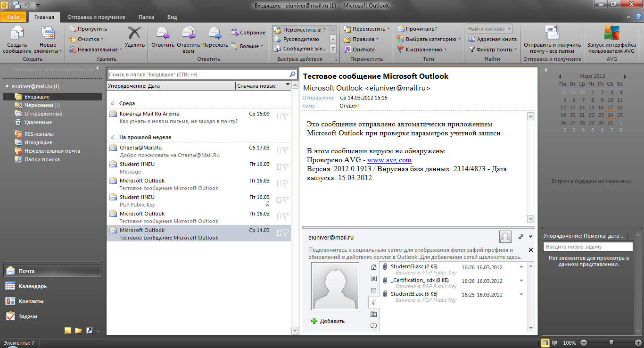Open the Адресная книга address book
644x348 pixels.
pyautogui.click(x=493, y=39)
